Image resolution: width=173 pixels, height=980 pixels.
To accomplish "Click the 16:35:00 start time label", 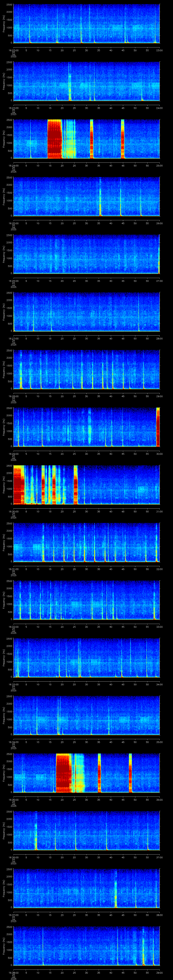I will (x=13, y=800).
